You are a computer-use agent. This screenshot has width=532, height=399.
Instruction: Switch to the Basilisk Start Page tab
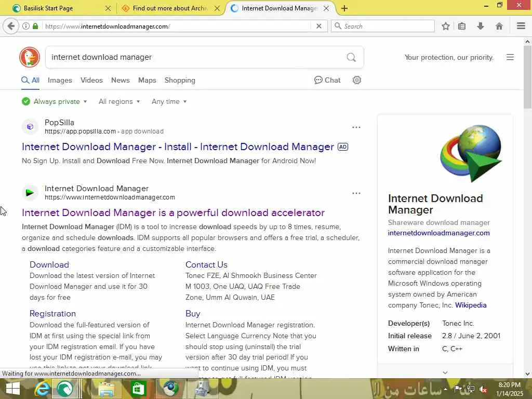tap(48, 8)
